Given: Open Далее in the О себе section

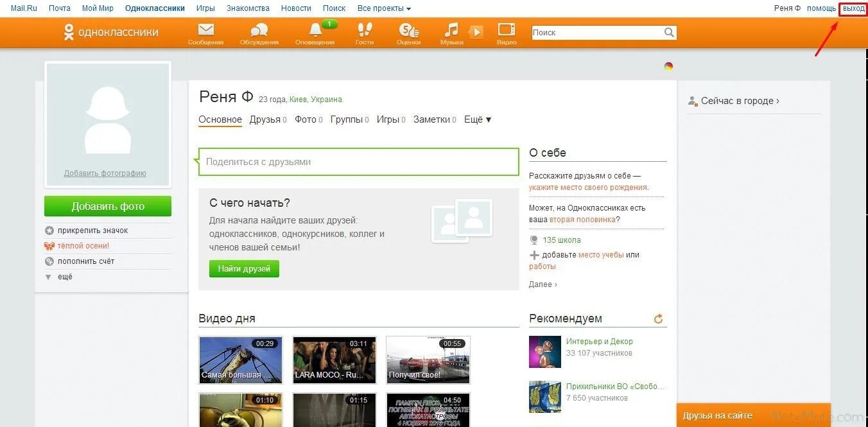Looking at the screenshot, I should point(543,284).
